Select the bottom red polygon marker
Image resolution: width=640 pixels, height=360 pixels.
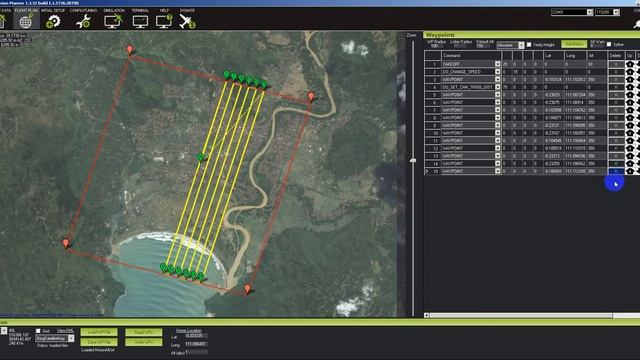coord(247,289)
